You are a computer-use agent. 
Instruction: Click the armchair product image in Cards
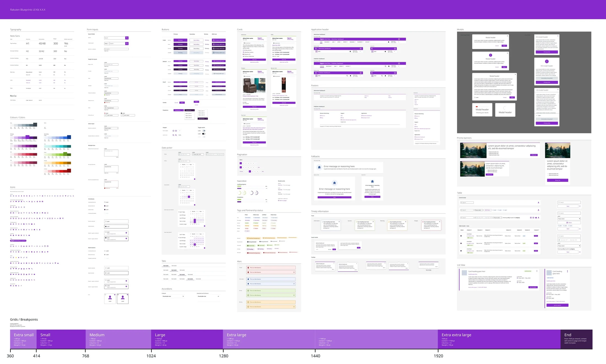pos(254,85)
